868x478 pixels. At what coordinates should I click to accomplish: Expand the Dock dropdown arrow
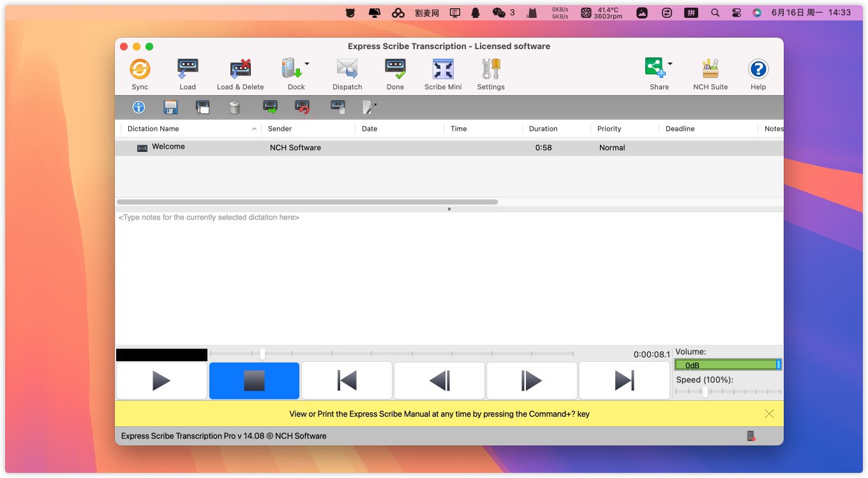point(307,64)
